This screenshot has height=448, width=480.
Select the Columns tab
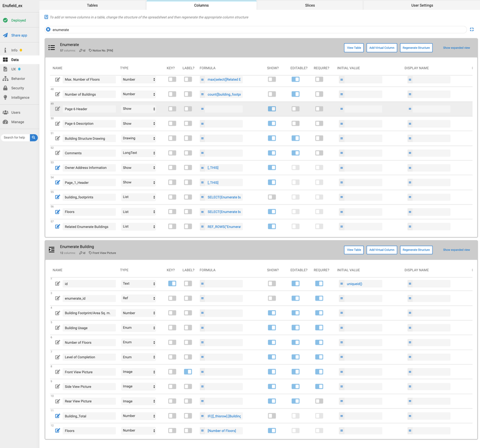pyautogui.click(x=201, y=5)
